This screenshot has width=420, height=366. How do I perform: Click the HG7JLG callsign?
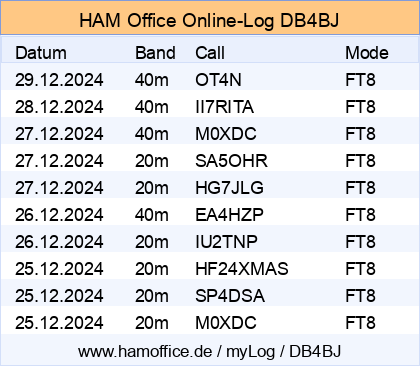tap(229, 188)
